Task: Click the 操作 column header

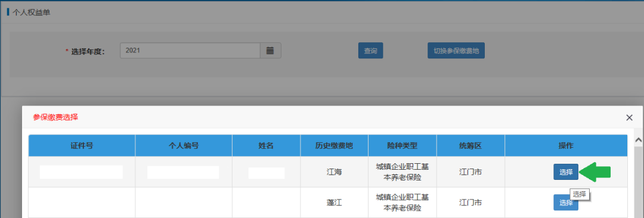Action: click(x=566, y=145)
